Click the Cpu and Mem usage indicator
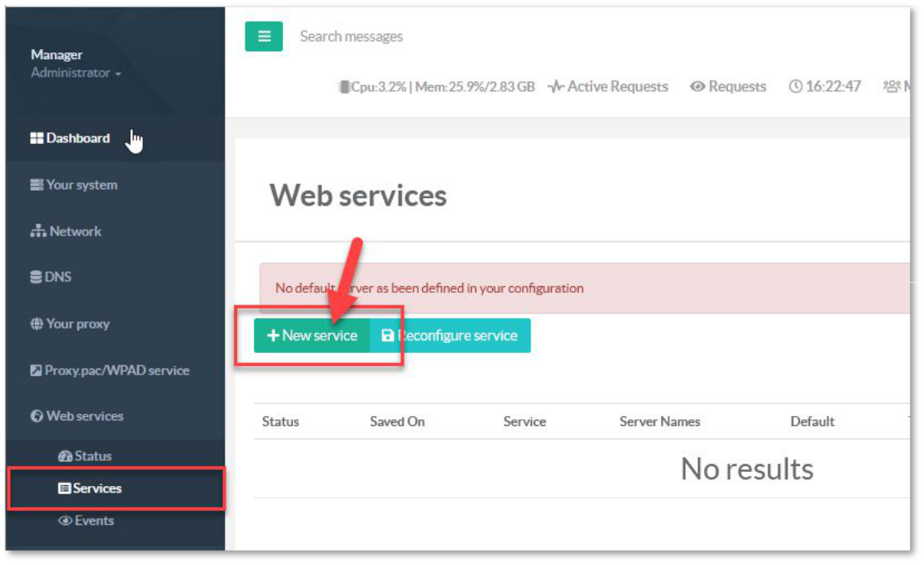 click(436, 87)
